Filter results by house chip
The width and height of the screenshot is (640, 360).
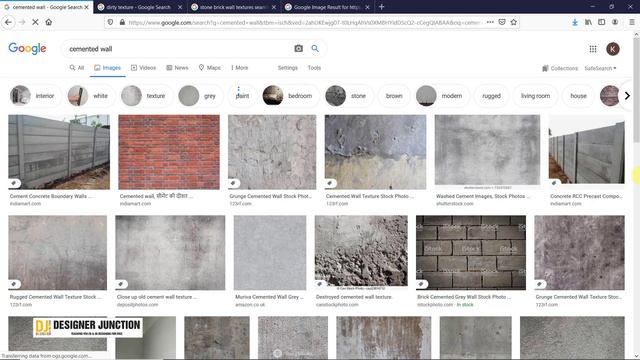[578, 96]
